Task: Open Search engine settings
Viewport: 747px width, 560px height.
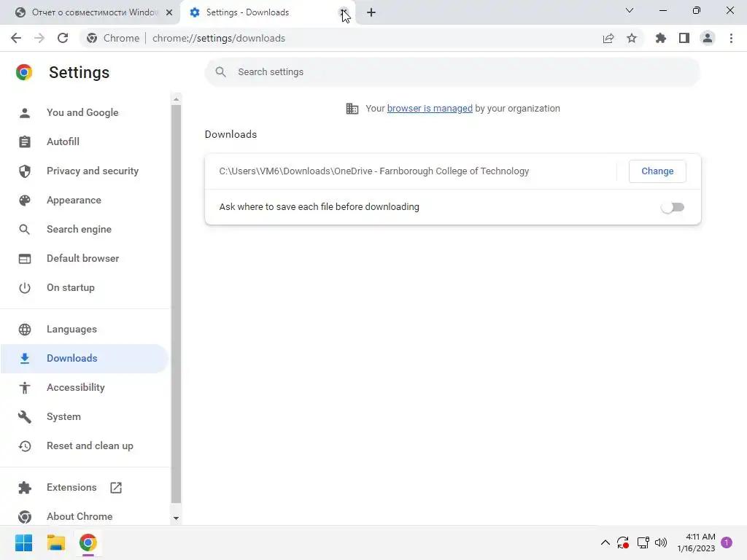Action: 85,229
